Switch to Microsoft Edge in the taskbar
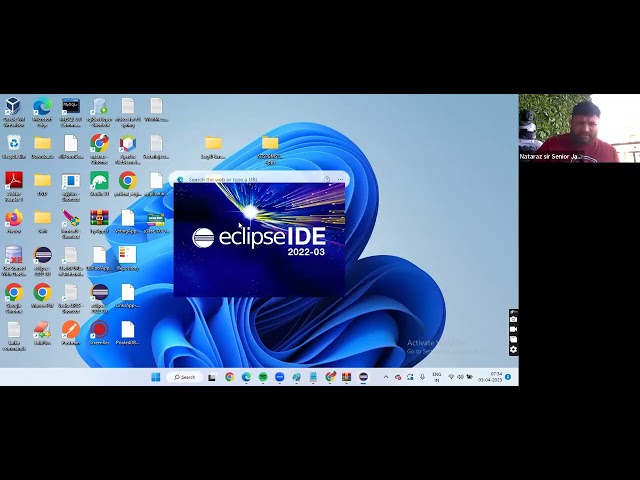 246,377
